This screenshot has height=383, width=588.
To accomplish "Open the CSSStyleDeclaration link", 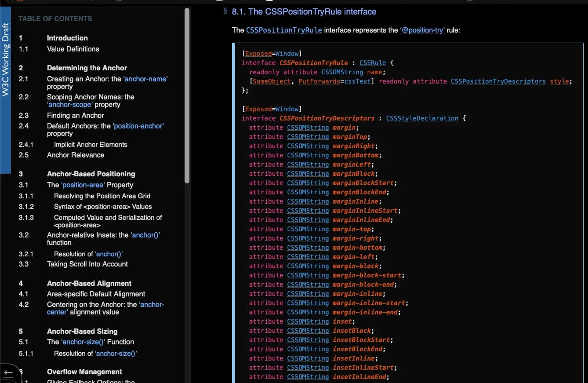I will [x=422, y=118].
